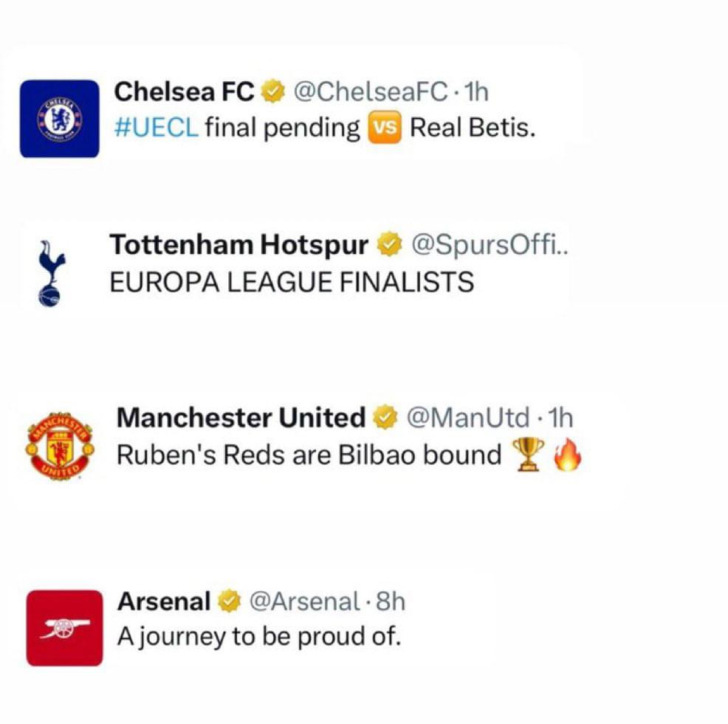Click Chelsea FC verified badge
This screenshot has width=728, height=724.
point(273,92)
